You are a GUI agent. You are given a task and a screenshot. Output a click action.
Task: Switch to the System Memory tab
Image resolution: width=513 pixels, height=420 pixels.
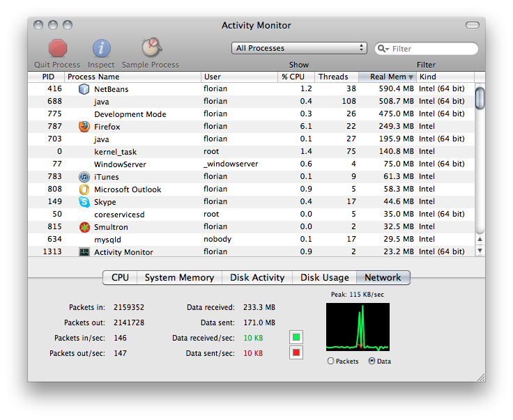click(179, 277)
